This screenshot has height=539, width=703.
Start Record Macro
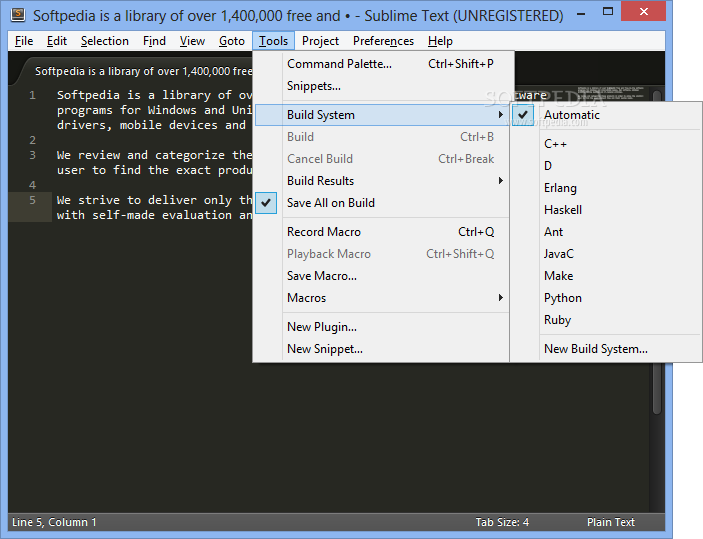(x=382, y=232)
